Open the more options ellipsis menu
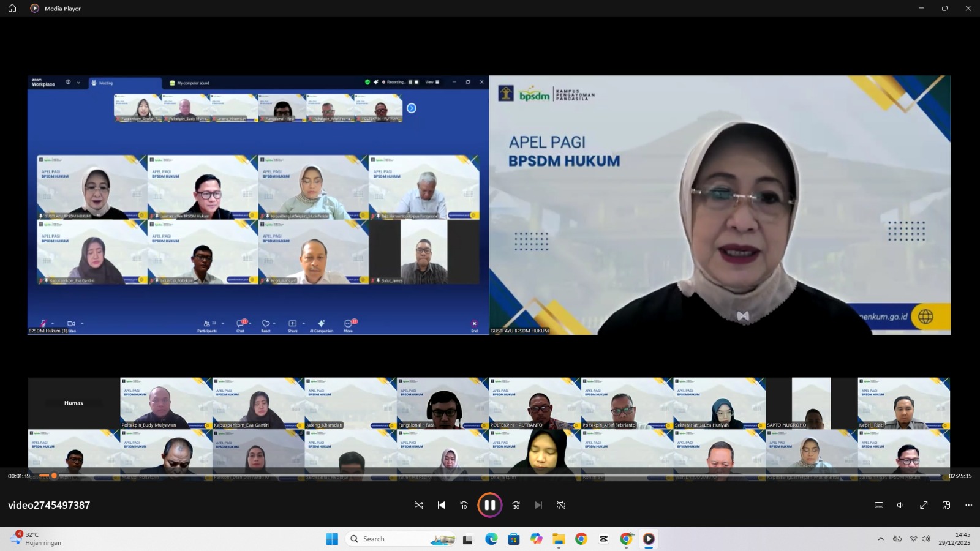 click(968, 505)
